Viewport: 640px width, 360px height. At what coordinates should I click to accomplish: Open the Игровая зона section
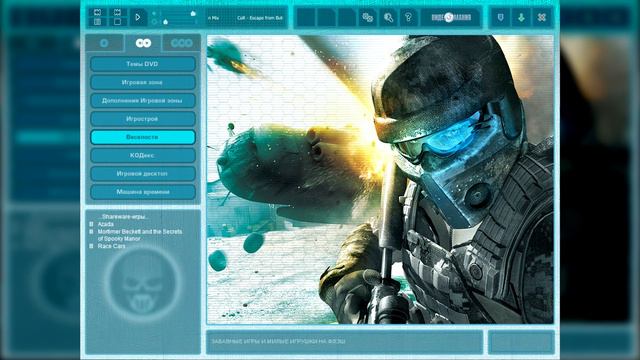(142, 82)
